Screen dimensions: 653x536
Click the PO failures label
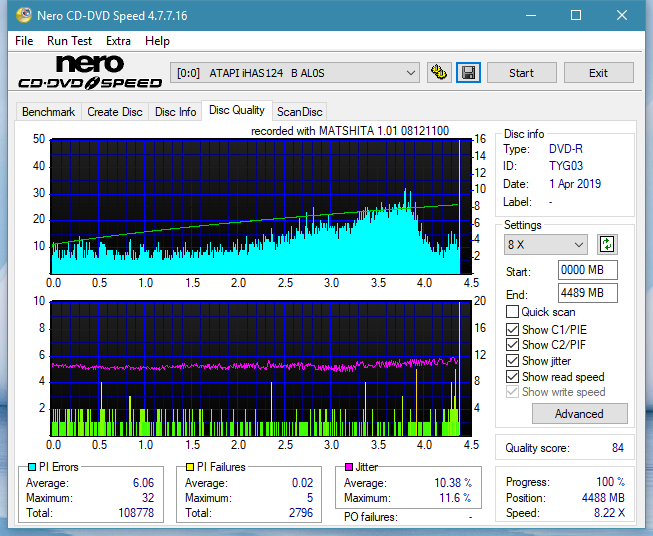[x=371, y=517]
